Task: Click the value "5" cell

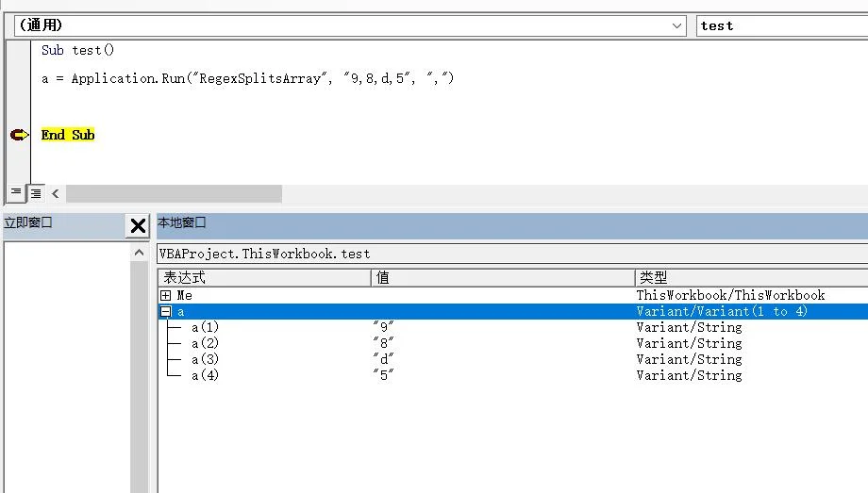Action: (383, 375)
